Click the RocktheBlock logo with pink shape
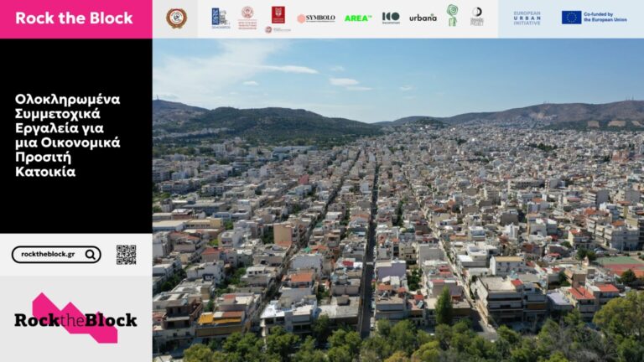This screenshot has height=362, width=644. (75, 318)
